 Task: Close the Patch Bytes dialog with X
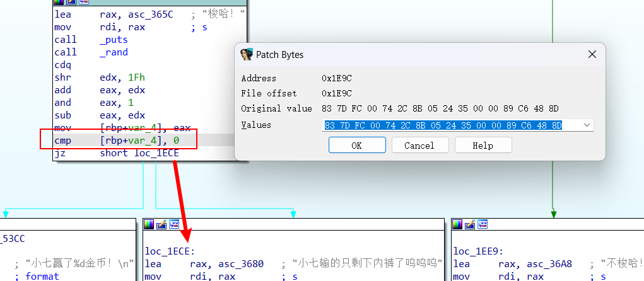point(592,55)
